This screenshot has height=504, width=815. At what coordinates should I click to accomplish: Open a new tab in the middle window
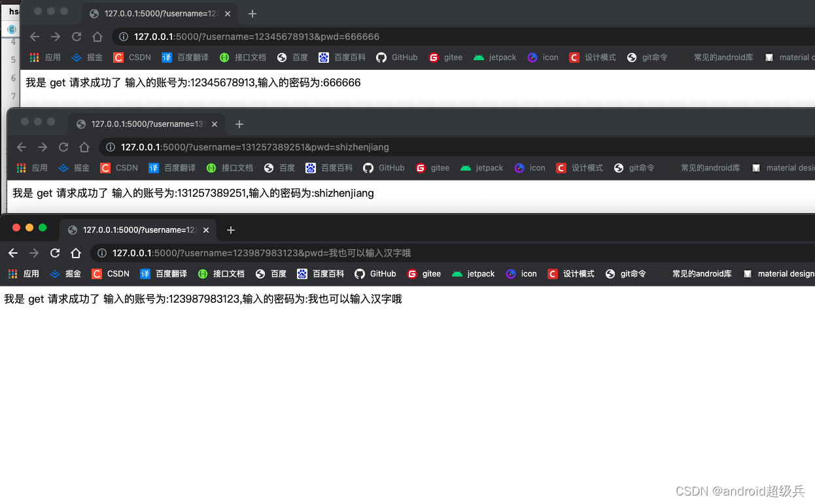point(239,124)
